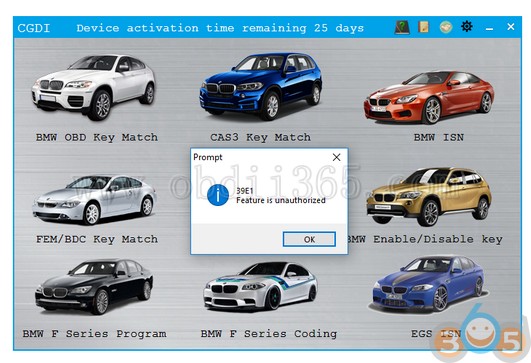
Task: Close the Prompt dialog with X
Action: point(336,157)
